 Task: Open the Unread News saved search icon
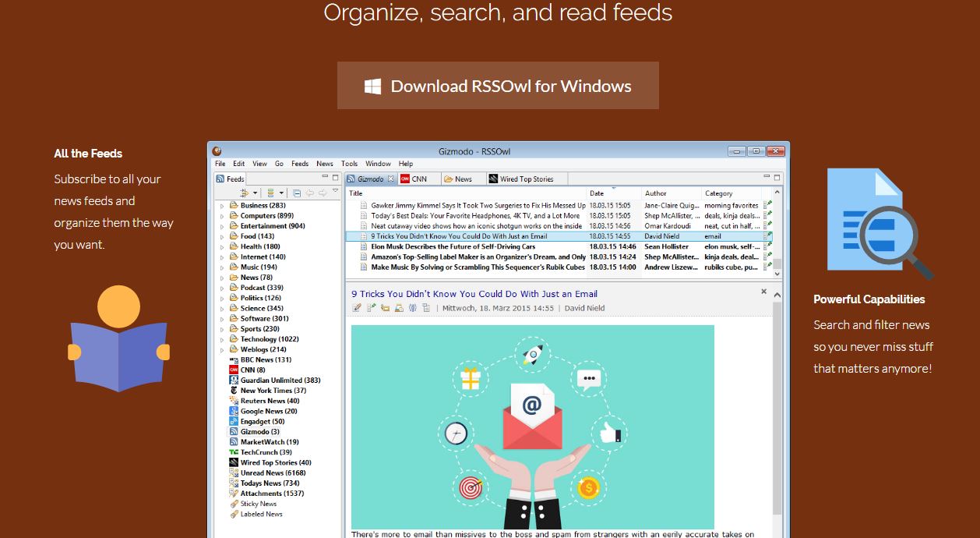click(x=234, y=473)
